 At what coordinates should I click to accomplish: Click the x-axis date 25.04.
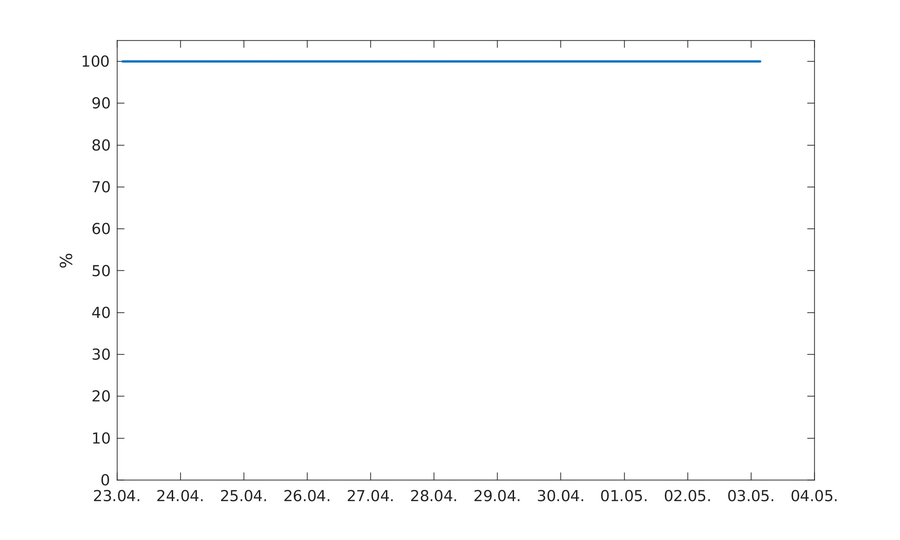(x=243, y=496)
